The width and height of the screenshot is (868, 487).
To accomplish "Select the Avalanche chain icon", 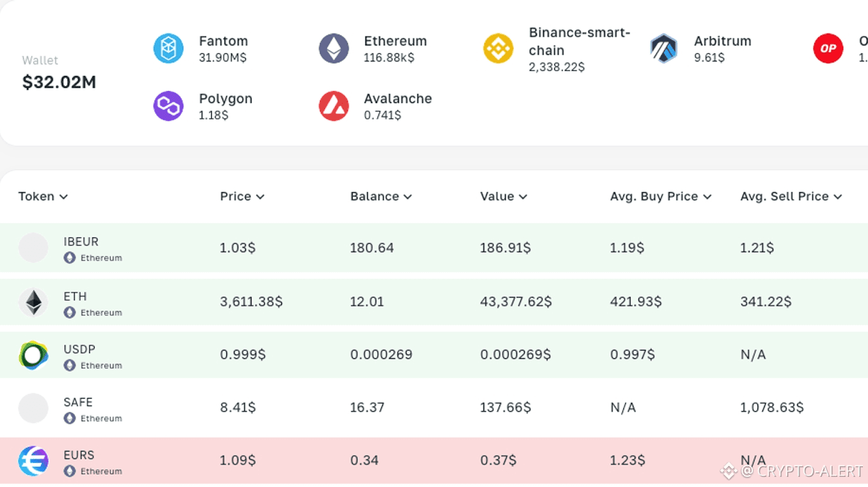I will point(334,106).
